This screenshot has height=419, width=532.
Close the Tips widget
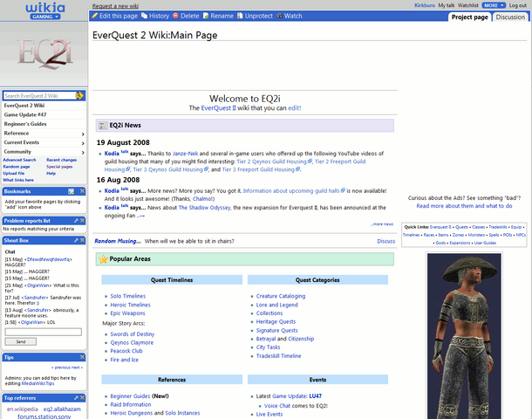tap(82, 357)
